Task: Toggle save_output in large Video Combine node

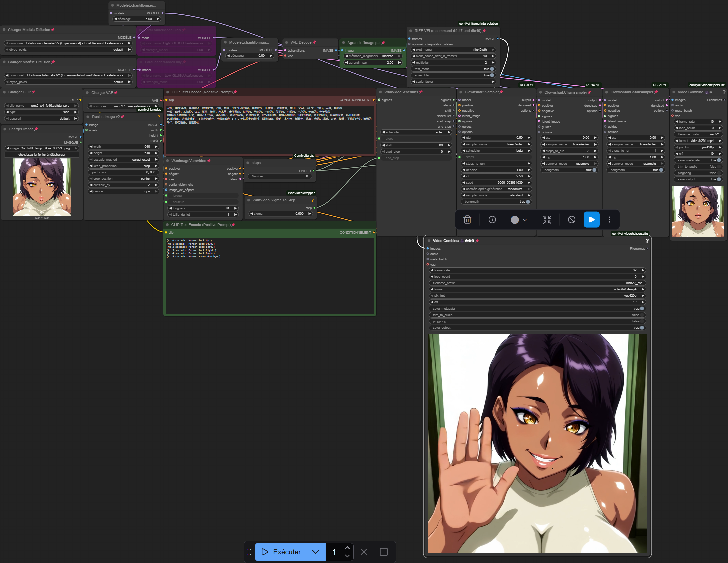Action: [x=641, y=328]
